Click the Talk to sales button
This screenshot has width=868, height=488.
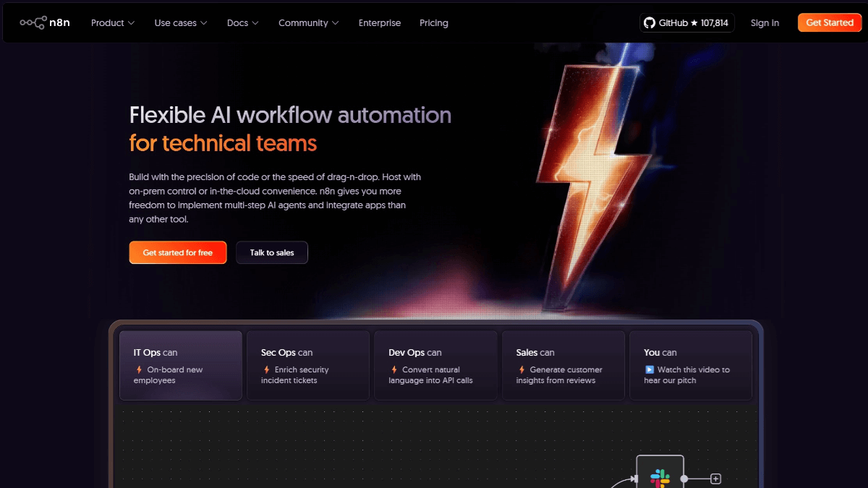(272, 252)
